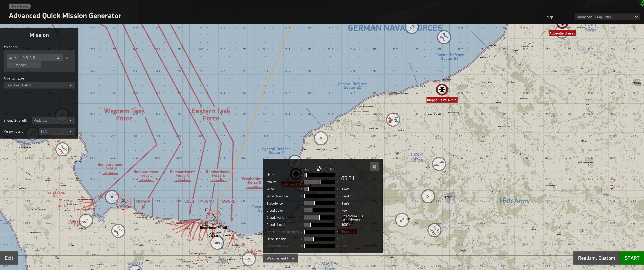Select the Abbeville Drucat airfield label
Image resolution: width=644 pixels, height=270 pixels.
pyautogui.click(x=562, y=33)
